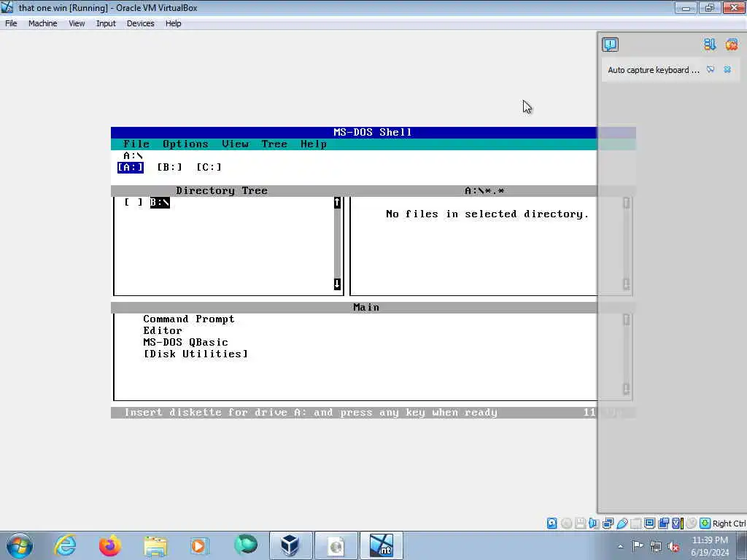747x560 pixels.
Task: Select drive [C:] in DOS Shell
Action: tap(209, 167)
